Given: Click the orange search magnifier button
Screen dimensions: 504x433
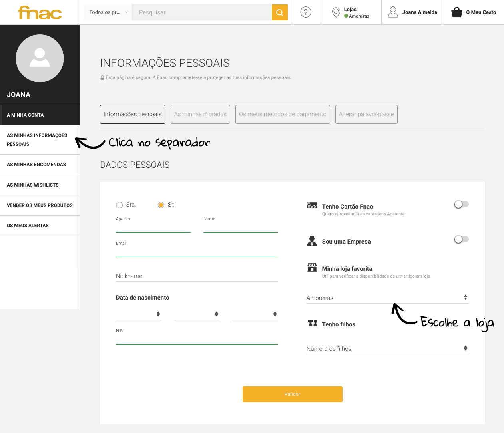Looking at the screenshot, I should (280, 12).
